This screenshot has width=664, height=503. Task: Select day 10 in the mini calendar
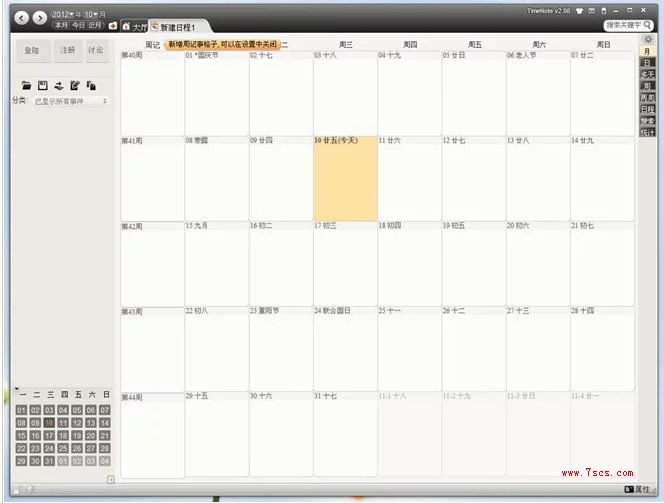tap(49, 423)
